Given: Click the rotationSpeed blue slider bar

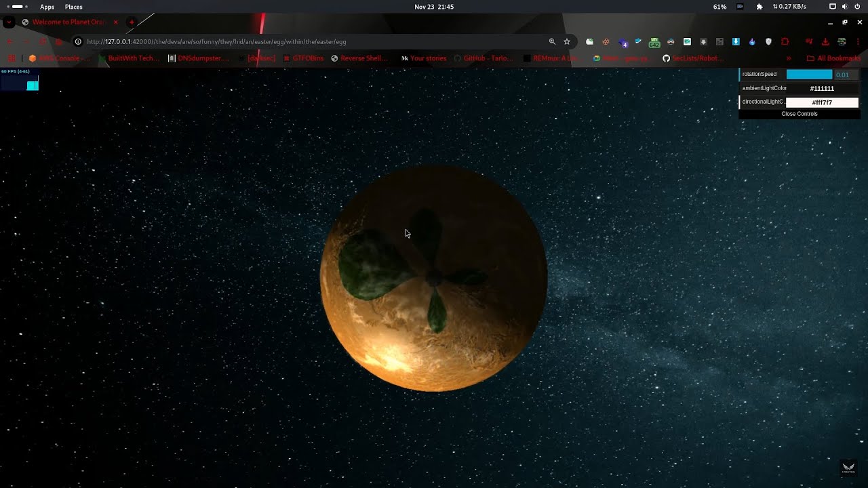Looking at the screenshot, I should (809, 75).
